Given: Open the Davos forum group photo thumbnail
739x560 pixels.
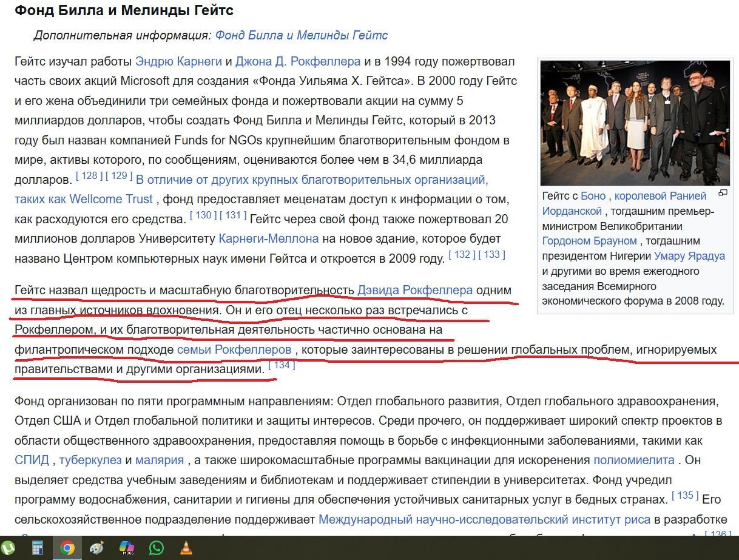Looking at the screenshot, I should click(635, 123).
